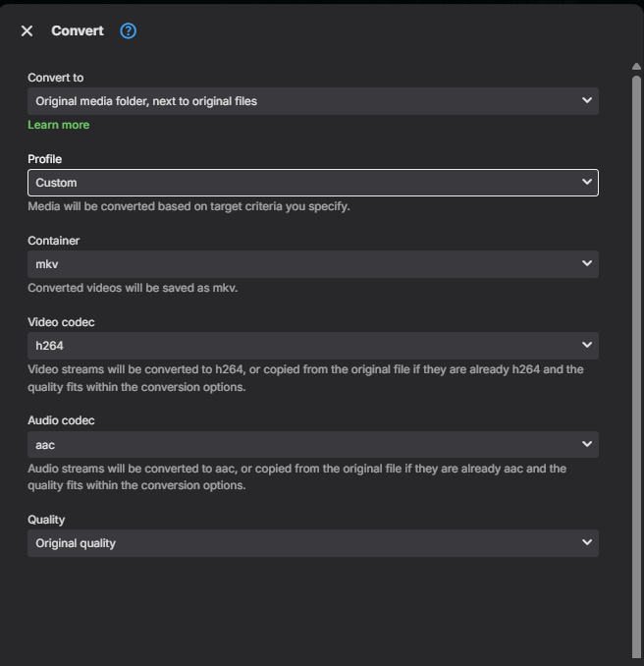Screen dimensions: 644x666
Task: Follow the green Learn more link
Action: coord(59,125)
